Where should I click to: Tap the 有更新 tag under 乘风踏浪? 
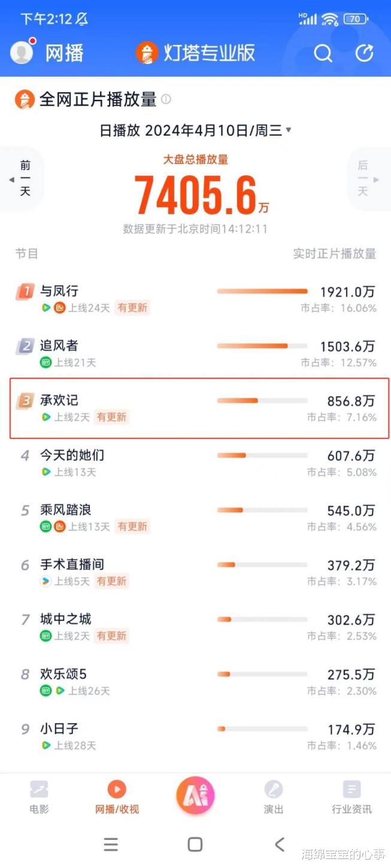click(x=132, y=526)
